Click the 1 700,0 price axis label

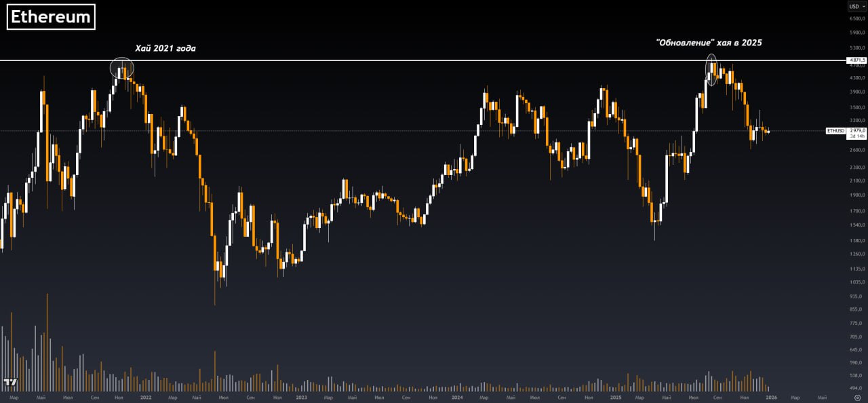click(x=857, y=210)
